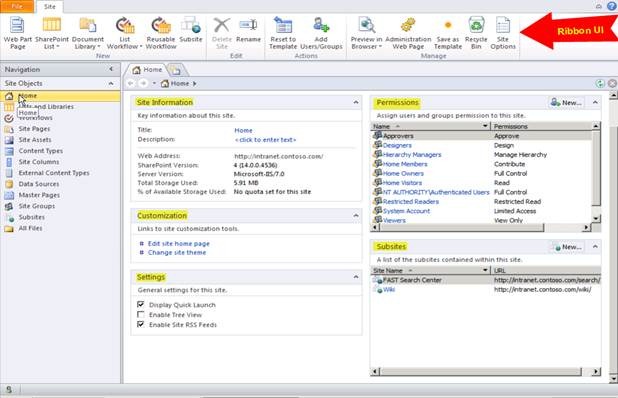The height and width of the screenshot is (398, 618).
Task: Collapse the Settings section
Action: [x=356, y=277]
